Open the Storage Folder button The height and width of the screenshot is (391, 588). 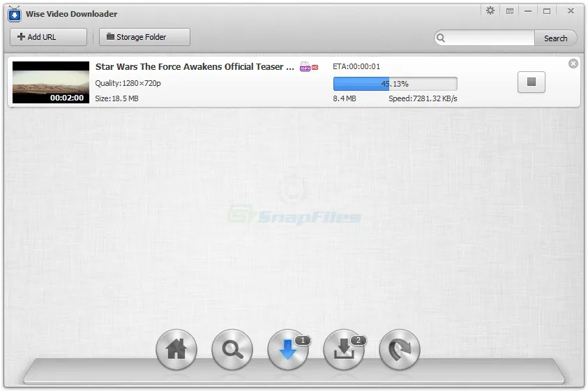tap(145, 37)
